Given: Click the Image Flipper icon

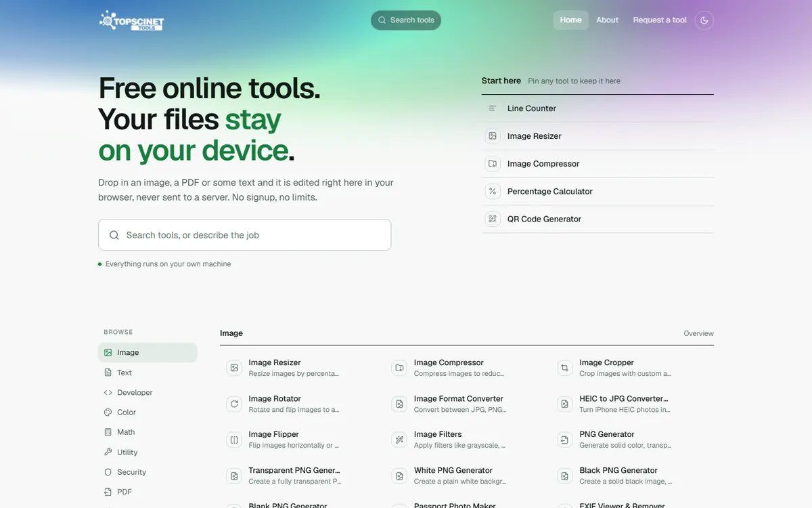Looking at the screenshot, I should [x=234, y=440].
